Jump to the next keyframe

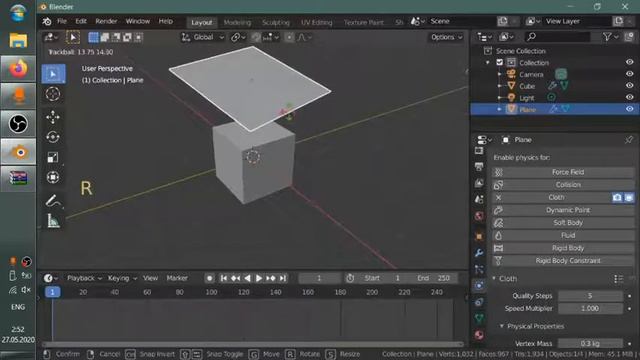271,278
